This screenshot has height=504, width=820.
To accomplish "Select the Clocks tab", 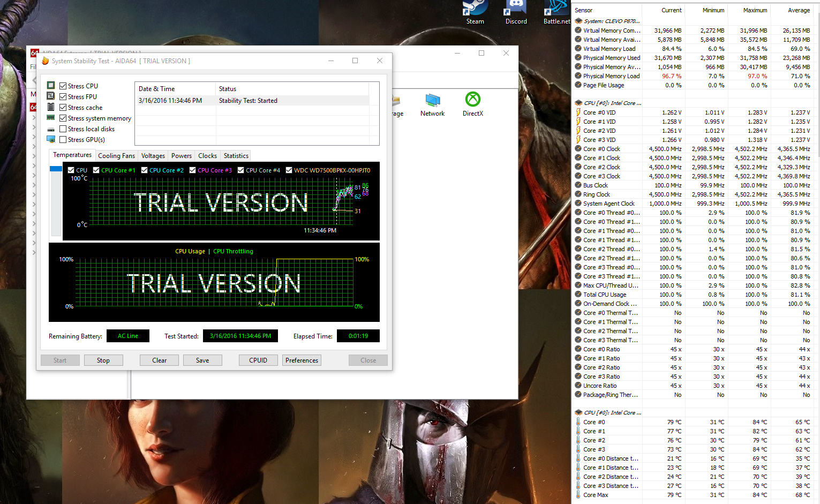I will coord(207,156).
